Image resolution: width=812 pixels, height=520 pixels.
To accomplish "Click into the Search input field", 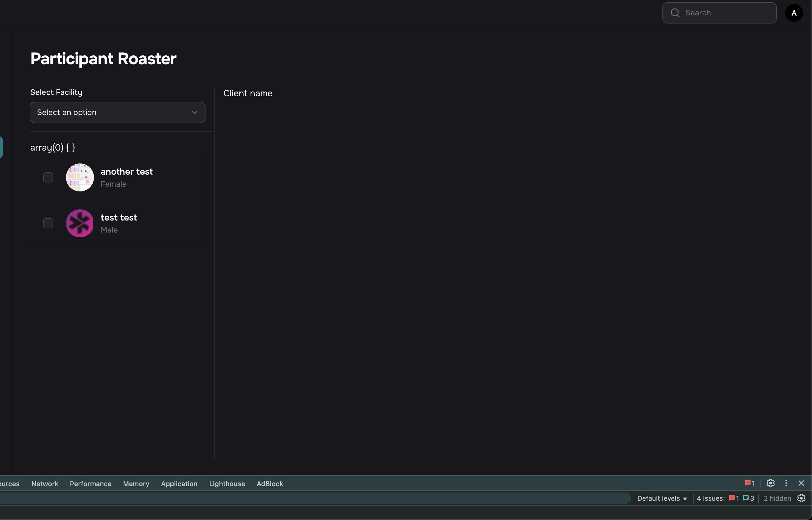I will 725,13.
